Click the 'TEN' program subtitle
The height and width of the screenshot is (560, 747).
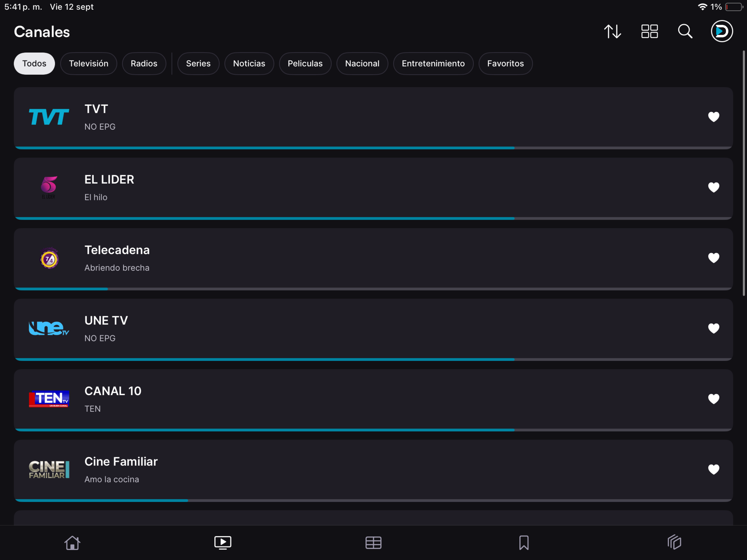(x=93, y=409)
